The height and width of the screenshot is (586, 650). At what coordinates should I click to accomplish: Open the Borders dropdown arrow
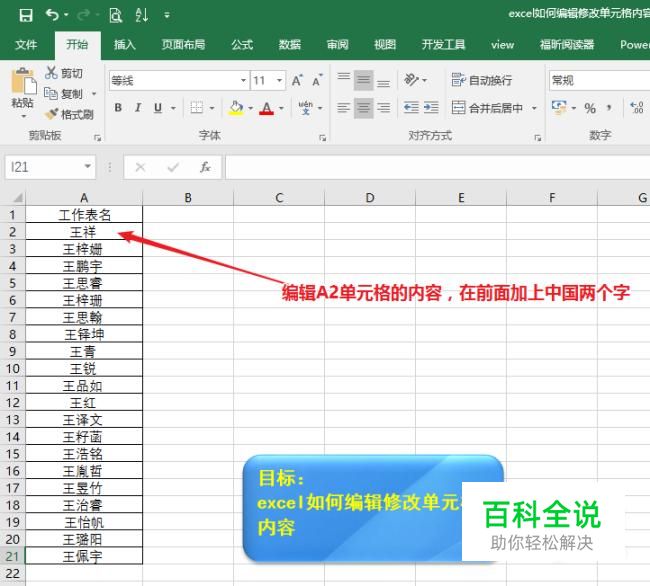pyautogui.click(x=212, y=108)
